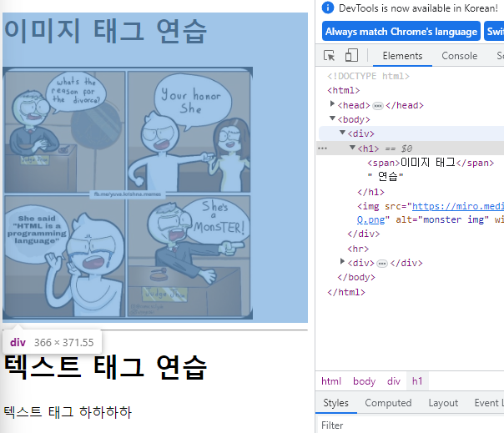Focus the styles Filter input field
The height and width of the screenshot is (433, 504).
tap(411, 425)
